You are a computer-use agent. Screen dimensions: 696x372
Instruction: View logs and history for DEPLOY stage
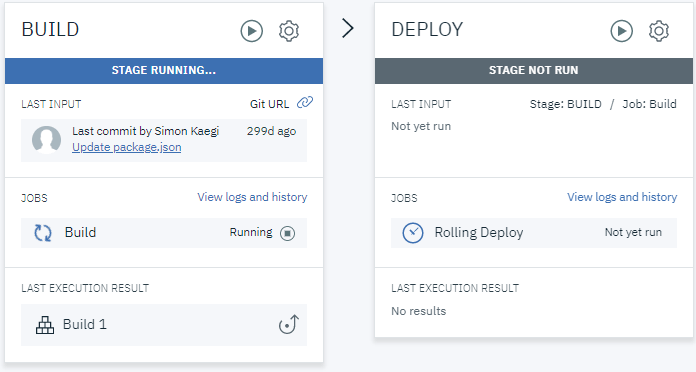(x=622, y=197)
